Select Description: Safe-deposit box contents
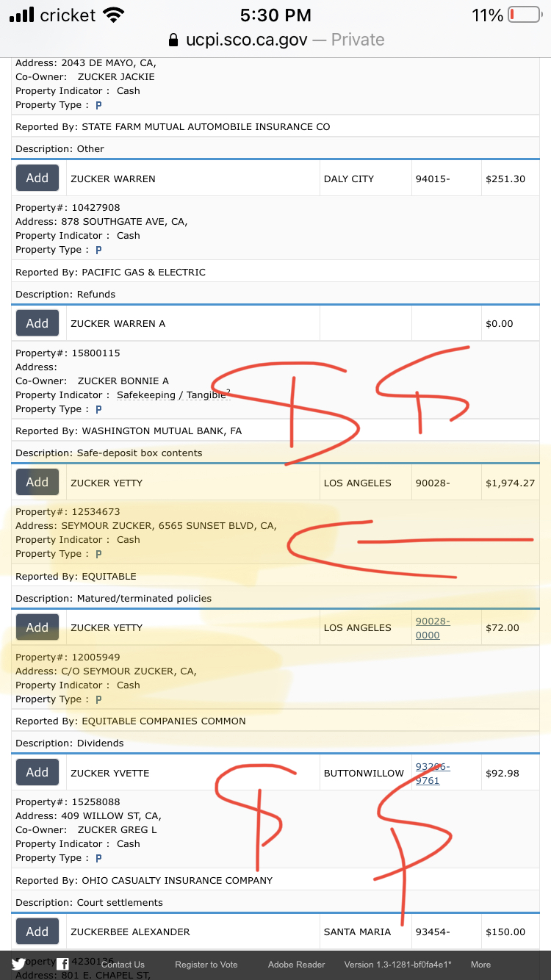The height and width of the screenshot is (980, 551). pos(109,453)
